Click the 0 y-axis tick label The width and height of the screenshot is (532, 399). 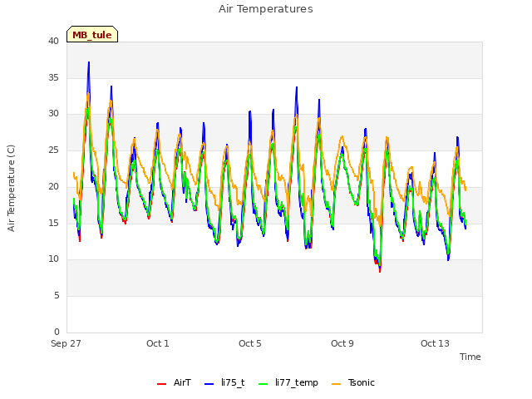tap(57, 332)
